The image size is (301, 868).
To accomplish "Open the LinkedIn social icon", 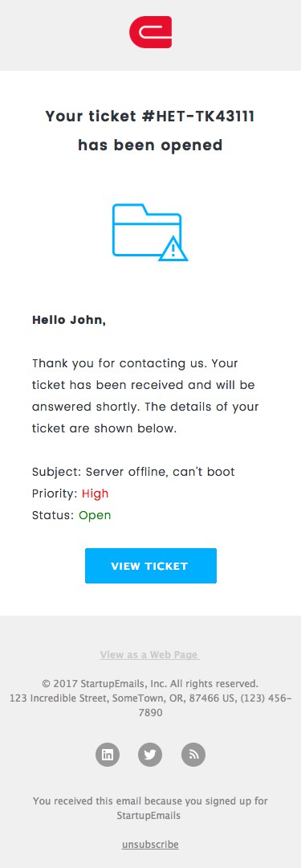I will [108, 755].
